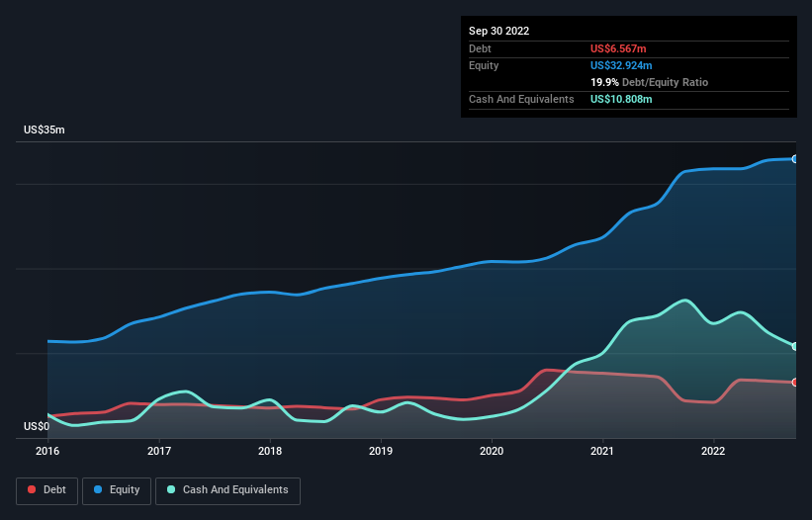Click the 2016 x-axis label

[x=47, y=451]
